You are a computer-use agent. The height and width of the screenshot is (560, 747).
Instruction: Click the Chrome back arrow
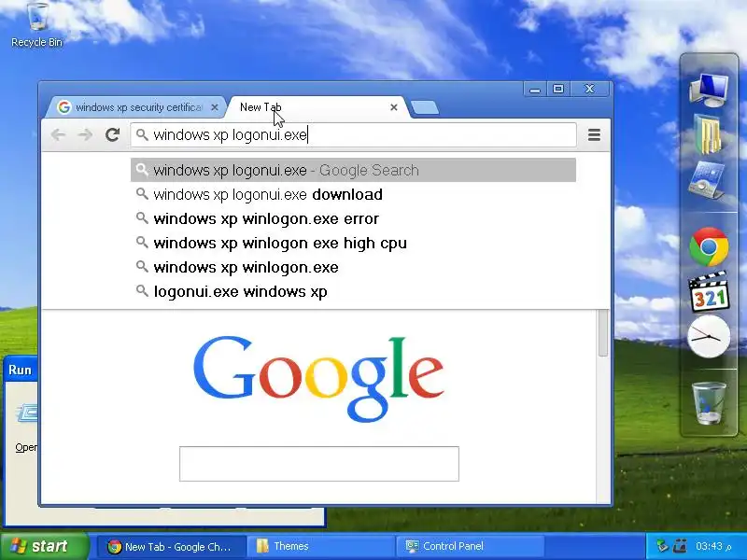tap(58, 135)
